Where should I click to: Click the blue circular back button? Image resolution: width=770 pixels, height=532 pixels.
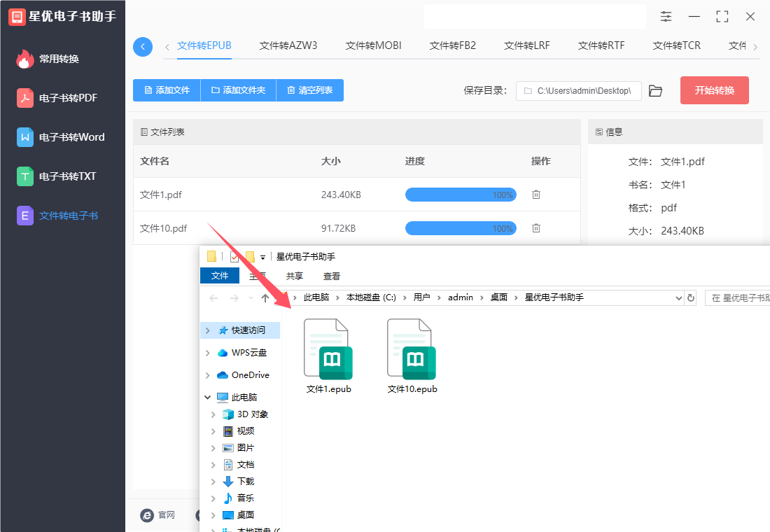pos(143,47)
